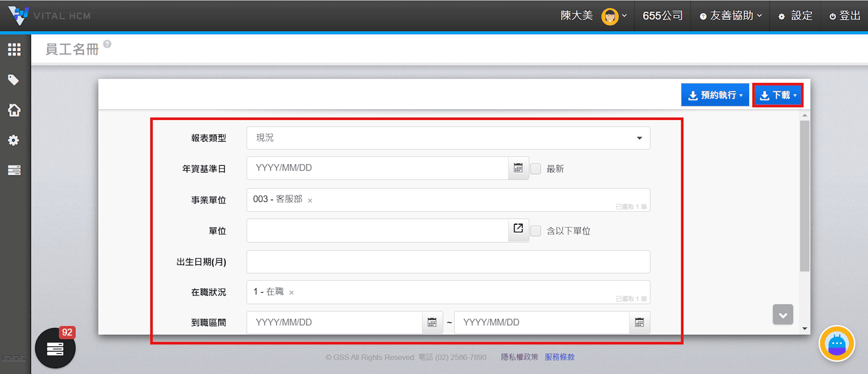Enable the 最新 checkbox
Viewport: 868px width, 374px height.
[536, 169]
